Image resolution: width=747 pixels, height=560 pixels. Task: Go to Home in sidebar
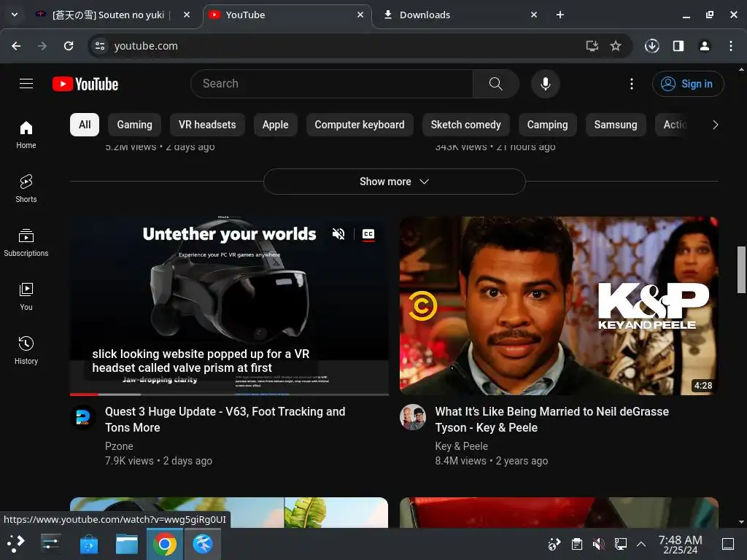26,135
